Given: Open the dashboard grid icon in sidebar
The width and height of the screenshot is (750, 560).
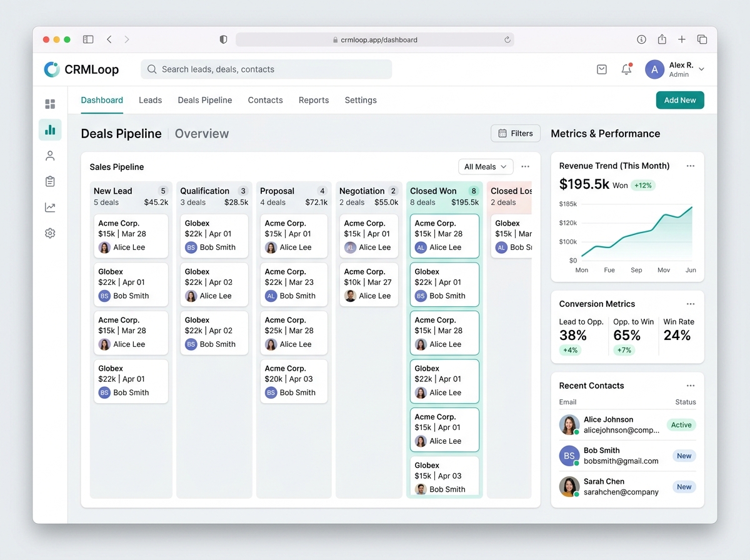Looking at the screenshot, I should pyautogui.click(x=50, y=104).
